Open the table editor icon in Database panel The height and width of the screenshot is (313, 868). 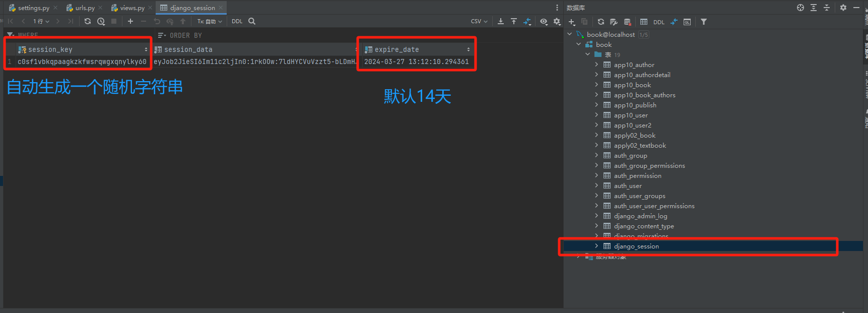coord(644,22)
